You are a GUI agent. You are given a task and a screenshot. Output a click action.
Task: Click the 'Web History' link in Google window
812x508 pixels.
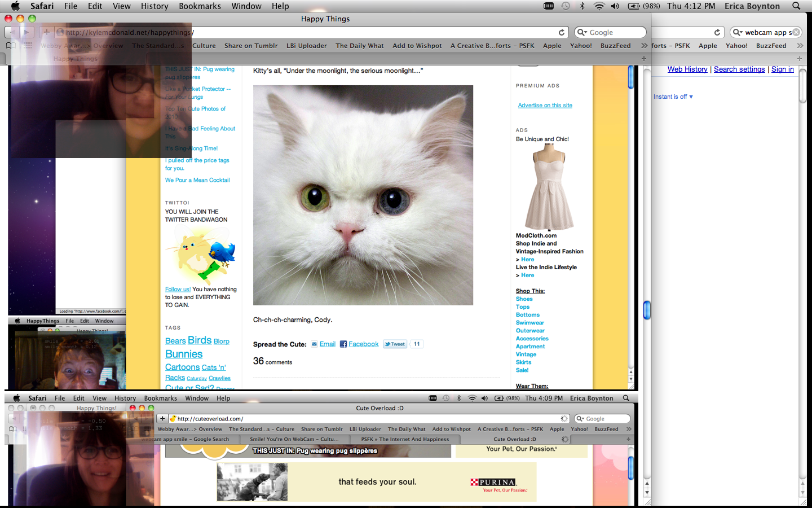pos(687,69)
